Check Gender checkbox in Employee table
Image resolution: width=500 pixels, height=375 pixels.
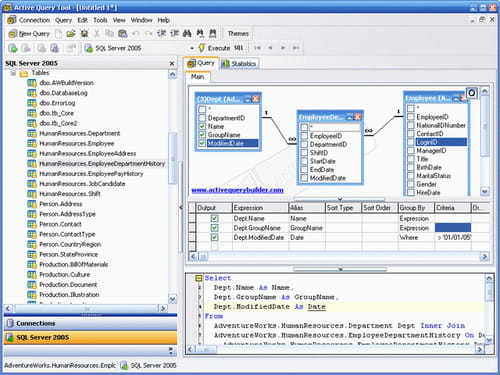pos(411,184)
